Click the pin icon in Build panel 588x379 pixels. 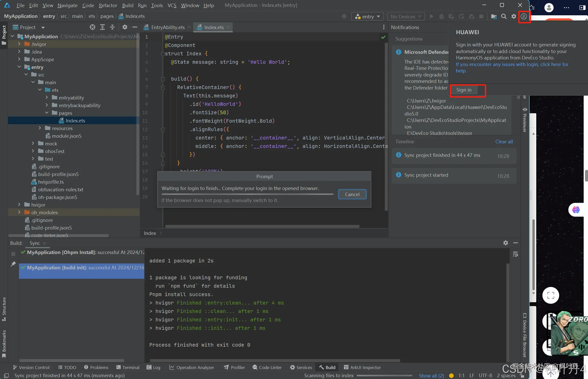13,264
